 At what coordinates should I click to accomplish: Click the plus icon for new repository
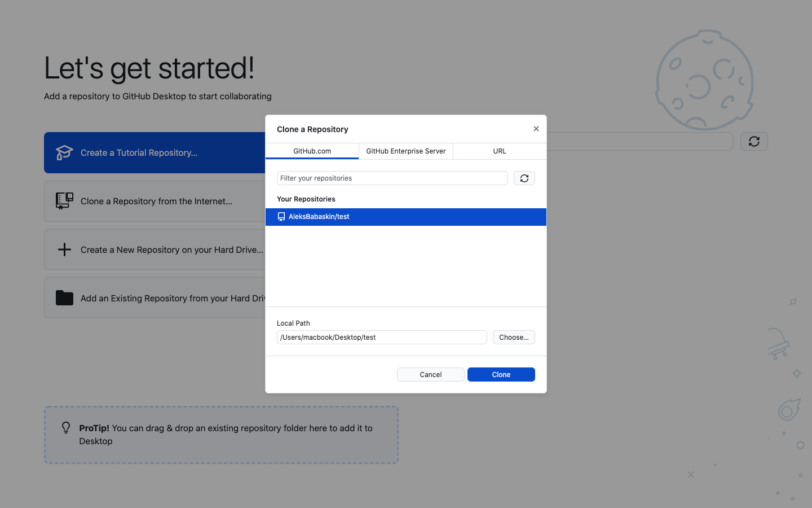click(x=64, y=249)
